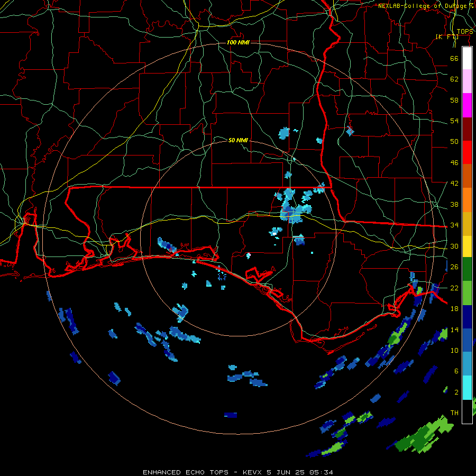Click the "100 NMI" range ring label
This screenshot has width=476, height=476.
238,42
